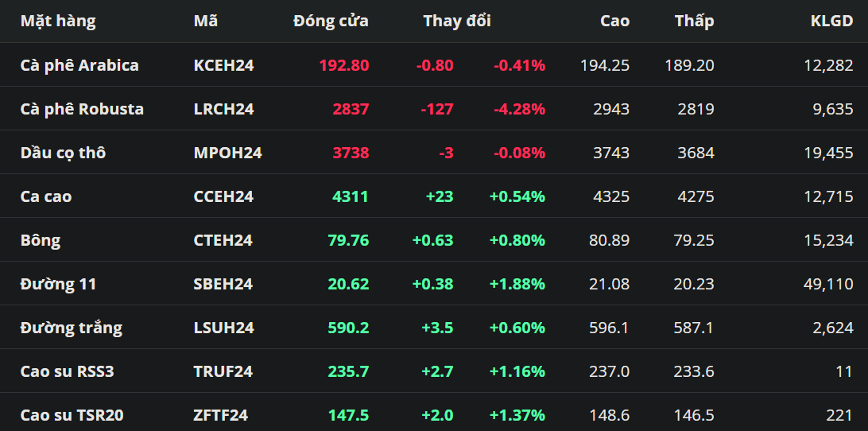868x431 pixels.
Task: Select the 'Cao su RSS3' row
Action: [x=67, y=371]
